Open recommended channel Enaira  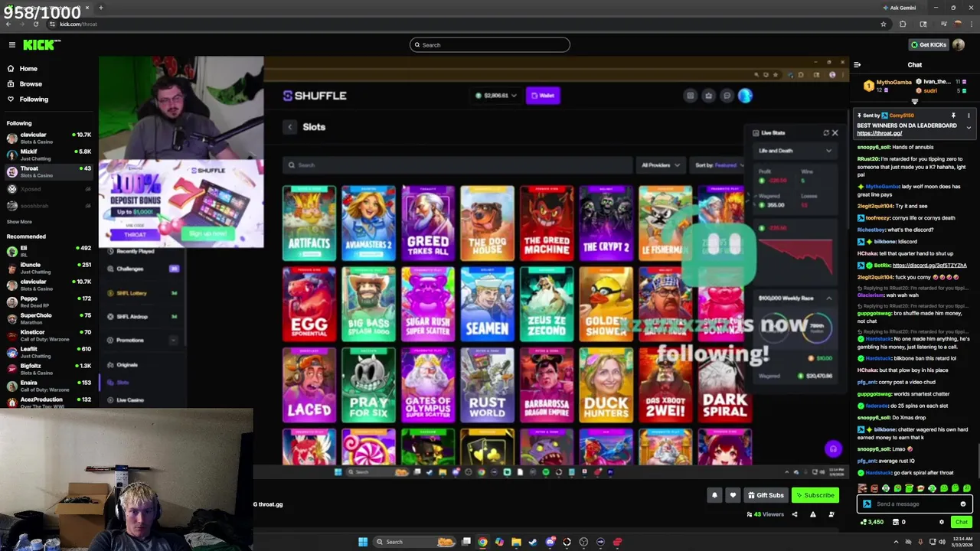[49, 386]
